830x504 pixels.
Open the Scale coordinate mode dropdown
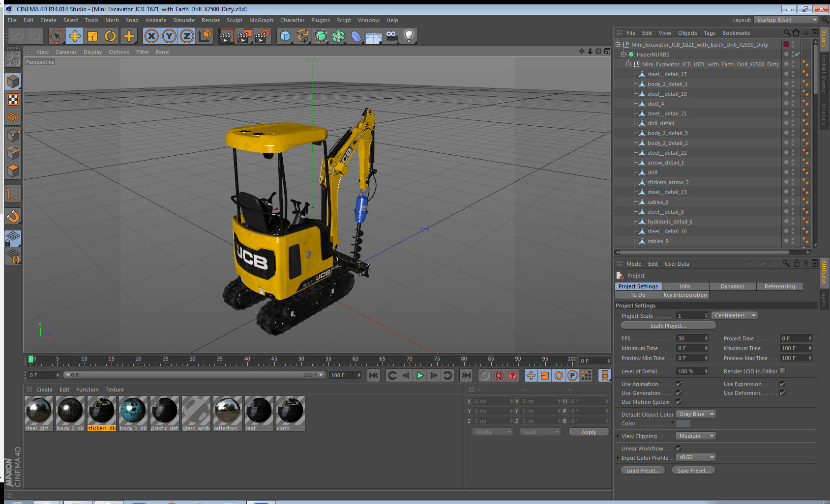coord(540,432)
